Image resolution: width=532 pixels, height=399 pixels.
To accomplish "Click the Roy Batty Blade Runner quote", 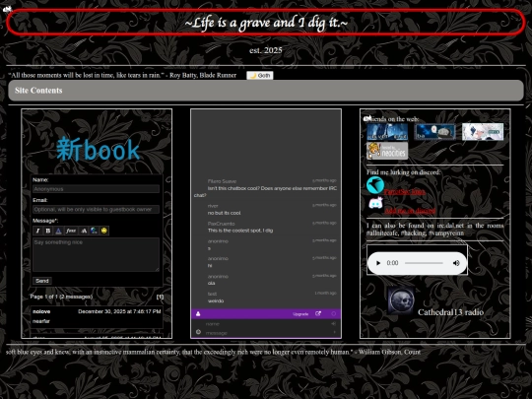I will 122,75.
